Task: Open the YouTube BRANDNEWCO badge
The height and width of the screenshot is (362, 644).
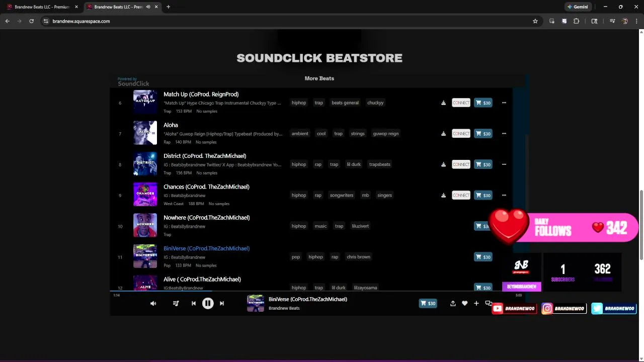Action: point(514,309)
